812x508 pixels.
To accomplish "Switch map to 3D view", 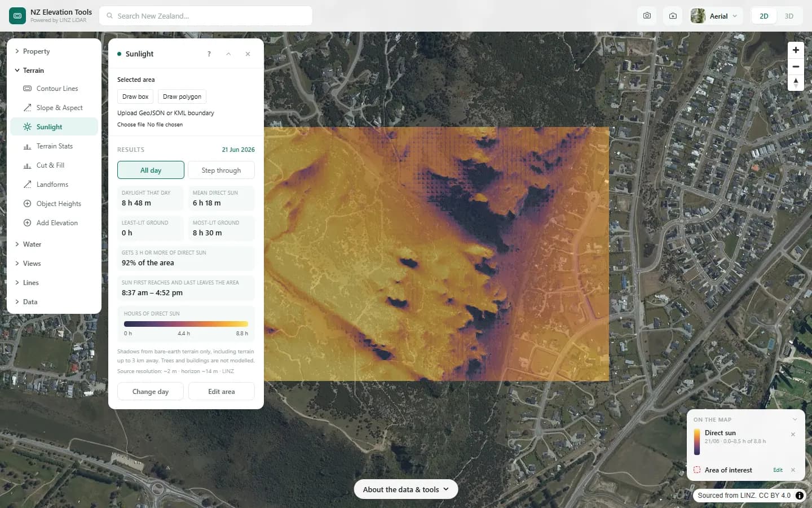I will click(789, 16).
